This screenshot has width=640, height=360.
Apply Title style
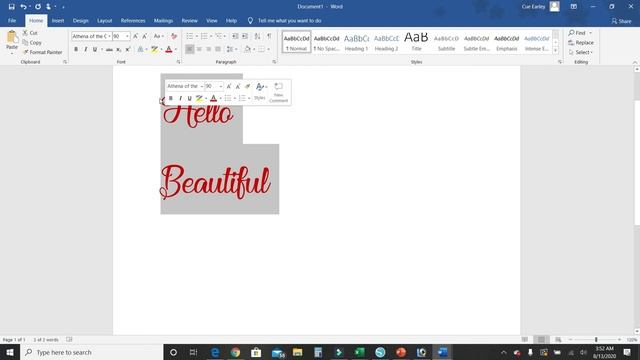(416, 42)
